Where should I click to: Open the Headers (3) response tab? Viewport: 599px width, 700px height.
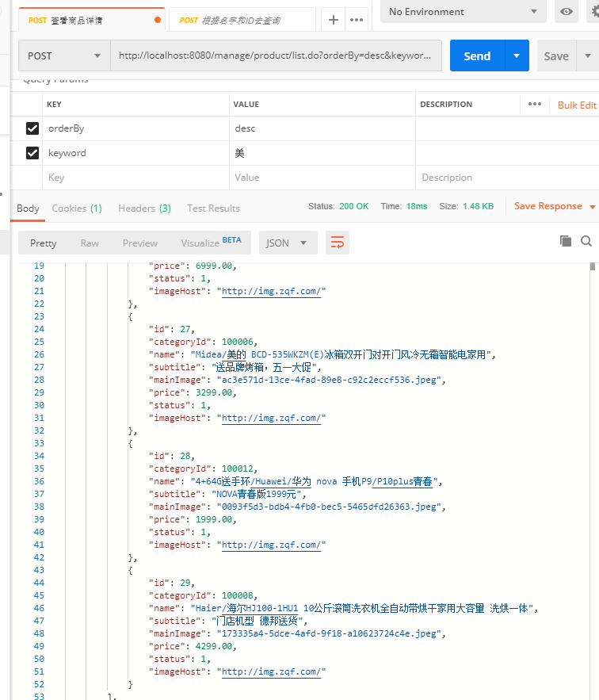tap(145, 208)
